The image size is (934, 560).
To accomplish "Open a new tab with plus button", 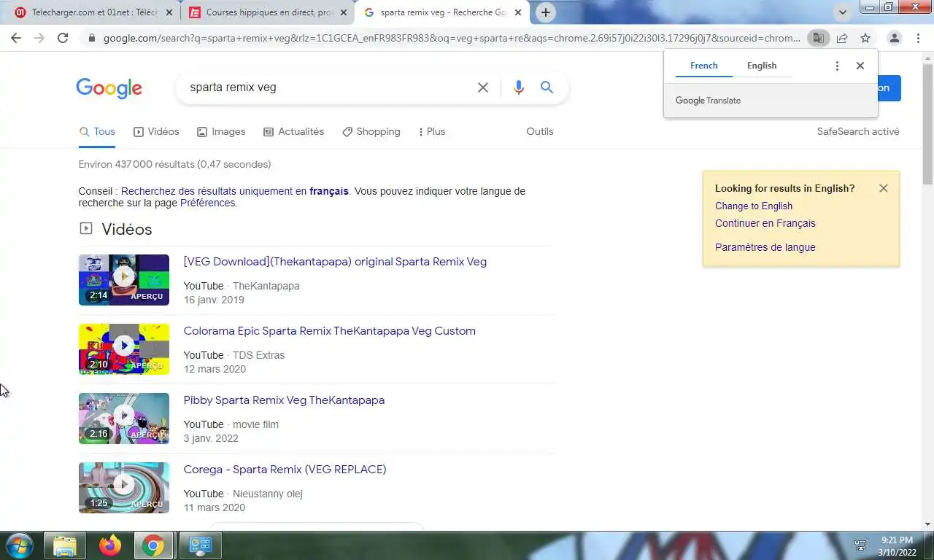I will (x=545, y=12).
